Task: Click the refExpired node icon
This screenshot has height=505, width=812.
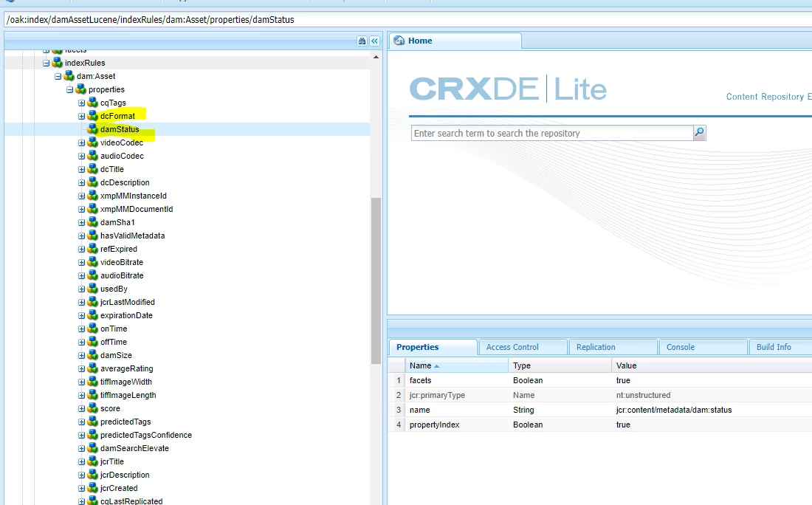Action: [x=93, y=249]
